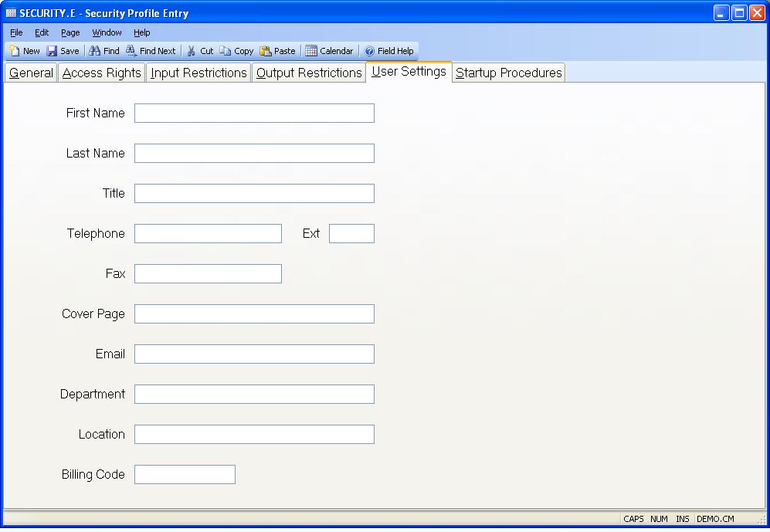This screenshot has height=532, width=770.
Task: Click the Ext extension field
Action: pyautogui.click(x=351, y=234)
